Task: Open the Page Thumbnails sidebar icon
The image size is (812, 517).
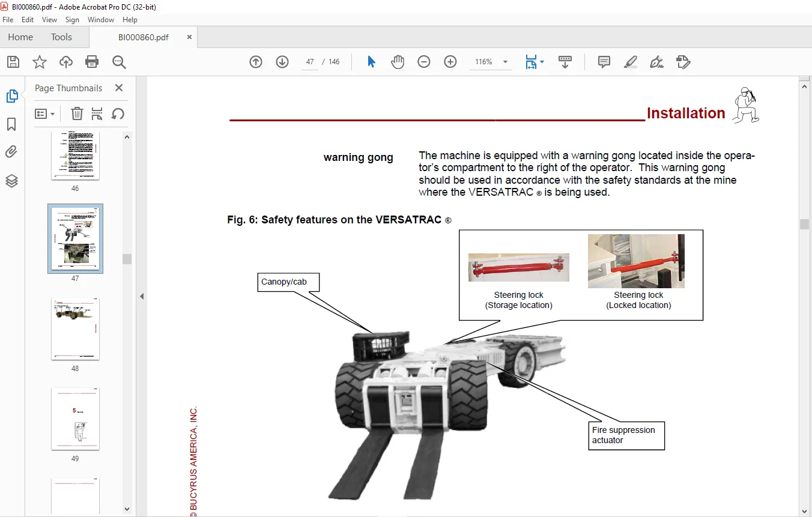Action: (x=11, y=96)
